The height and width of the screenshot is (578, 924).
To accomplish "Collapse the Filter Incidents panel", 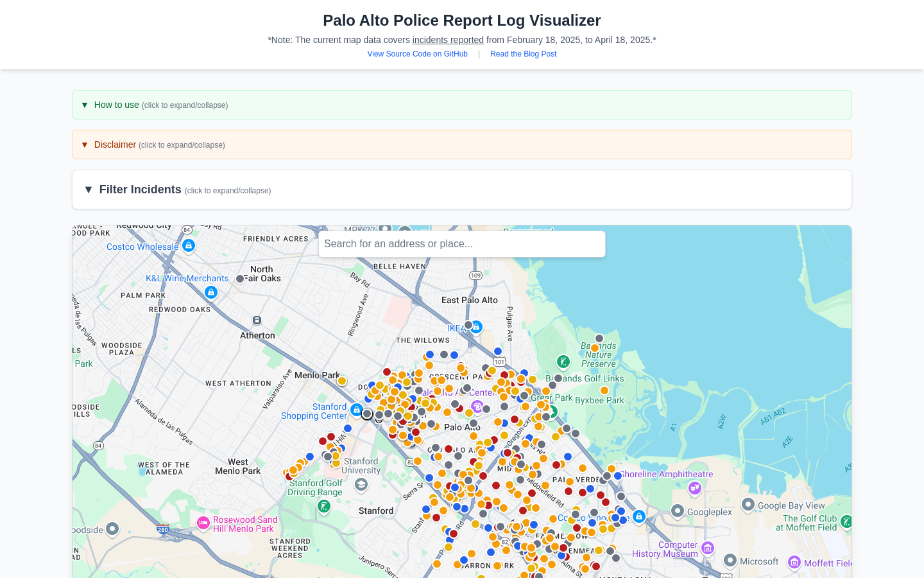I will [461, 189].
